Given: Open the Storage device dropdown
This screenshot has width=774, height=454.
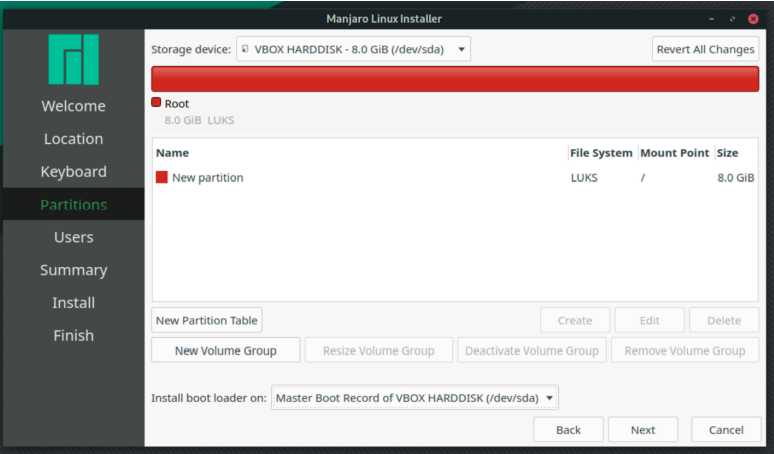Looking at the screenshot, I should pos(353,49).
